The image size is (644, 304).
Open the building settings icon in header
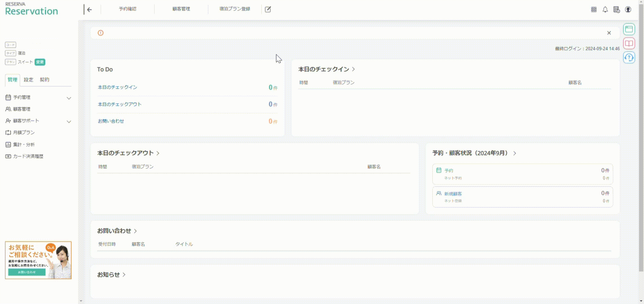tap(617, 10)
